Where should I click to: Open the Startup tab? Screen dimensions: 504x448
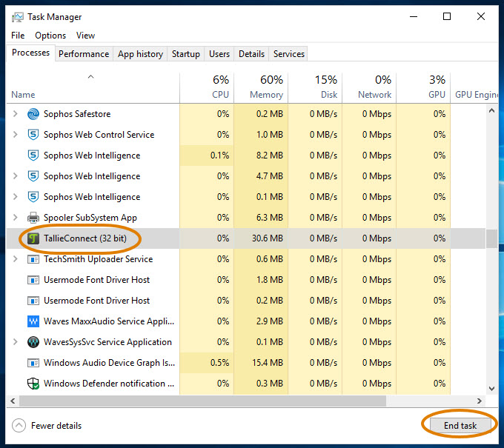coord(186,54)
